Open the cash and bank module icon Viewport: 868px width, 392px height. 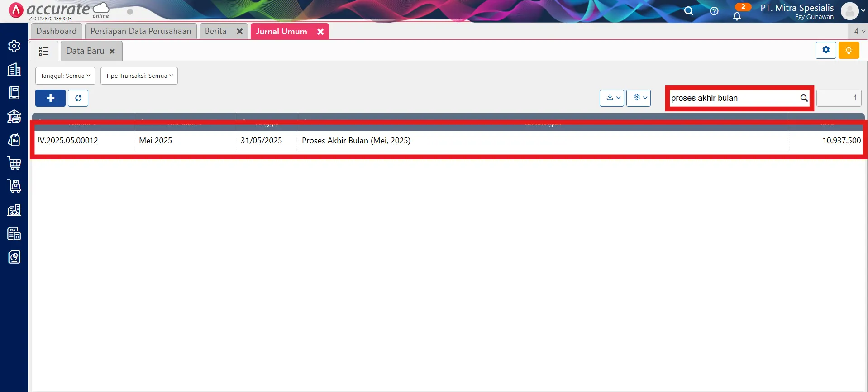click(x=14, y=116)
